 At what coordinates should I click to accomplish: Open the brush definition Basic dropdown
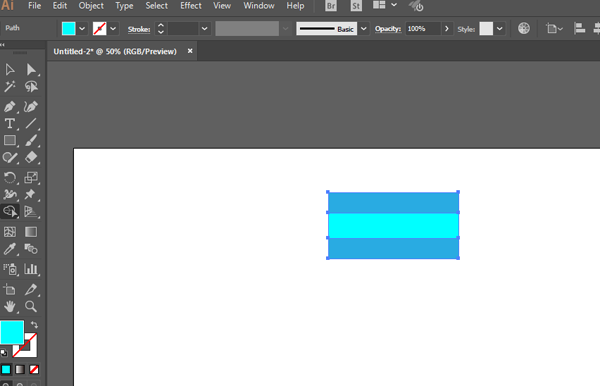364,29
